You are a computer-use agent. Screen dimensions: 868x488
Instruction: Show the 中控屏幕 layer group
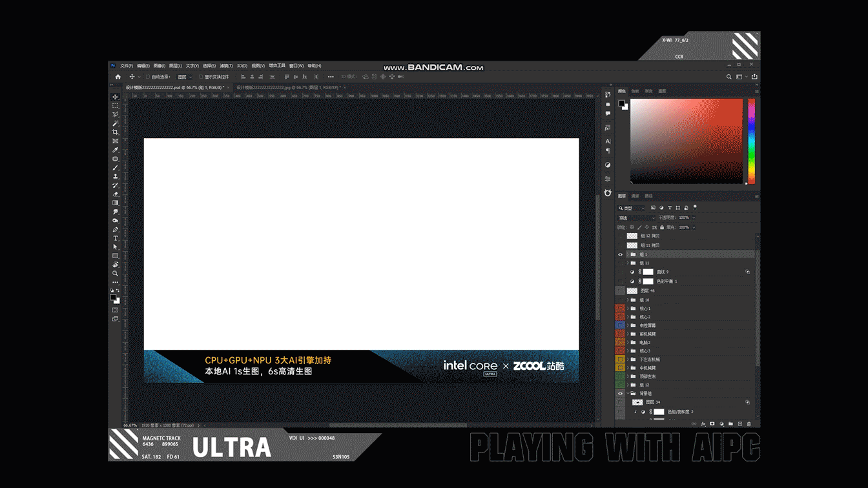[x=621, y=325]
